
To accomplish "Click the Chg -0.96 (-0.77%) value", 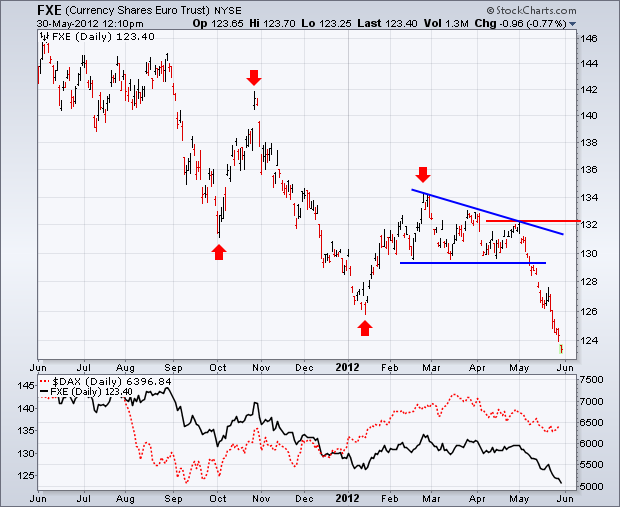I will (x=520, y=24).
